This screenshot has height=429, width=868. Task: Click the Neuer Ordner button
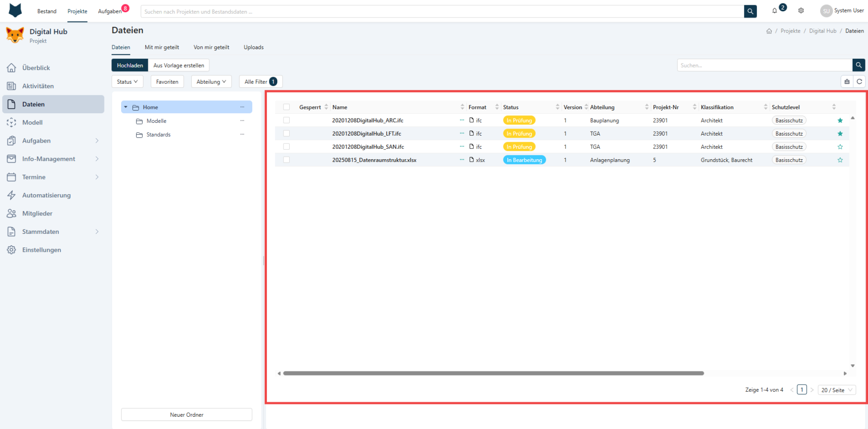click(x=187, y=415)
